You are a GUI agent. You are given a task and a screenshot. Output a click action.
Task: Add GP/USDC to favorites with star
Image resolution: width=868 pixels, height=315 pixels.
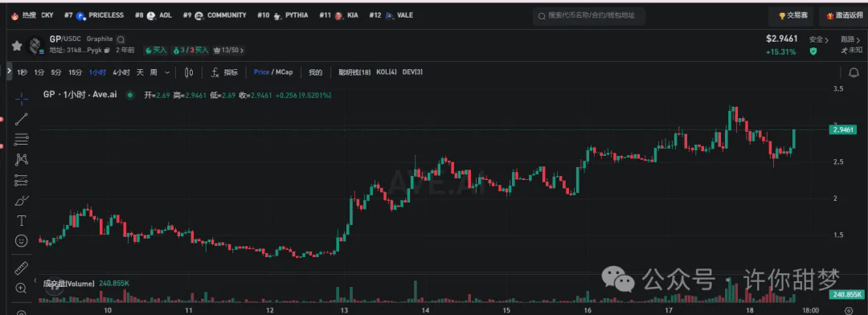pos(17,45)
